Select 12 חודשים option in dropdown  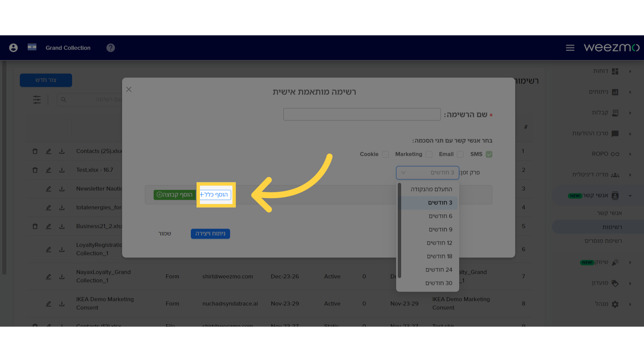[x=430, y=243]
